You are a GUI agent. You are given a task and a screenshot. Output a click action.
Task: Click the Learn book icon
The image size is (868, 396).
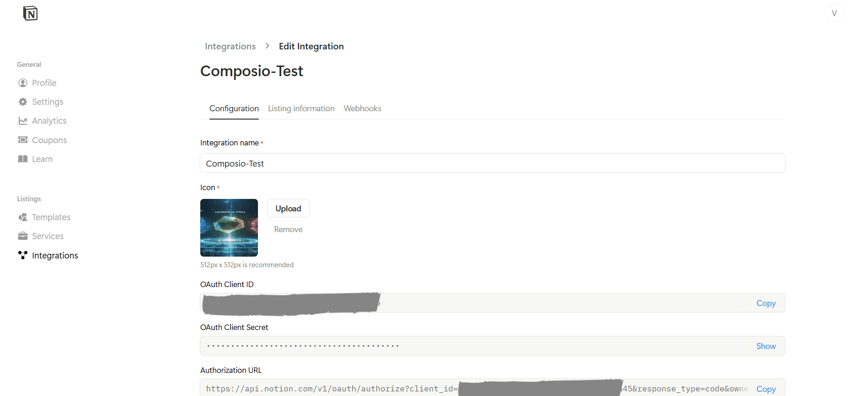pyautogui.click(x=23, y=159)
